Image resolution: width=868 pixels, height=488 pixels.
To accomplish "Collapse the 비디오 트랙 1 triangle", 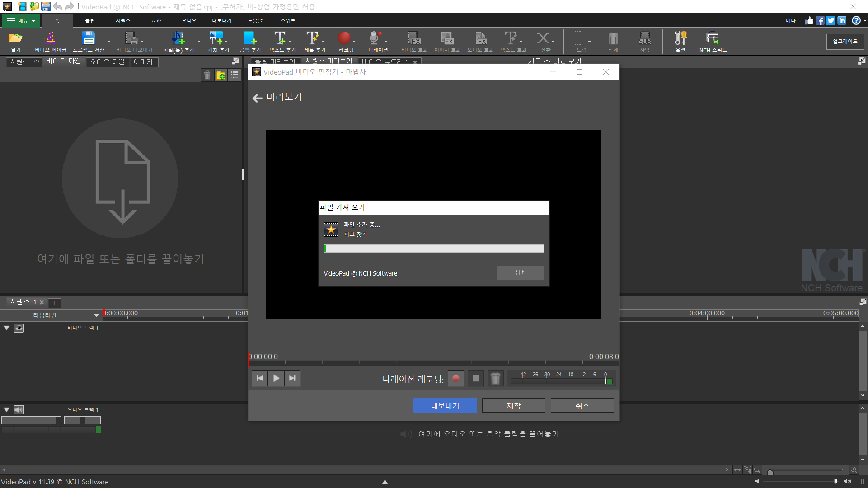I will pos(6,328).
